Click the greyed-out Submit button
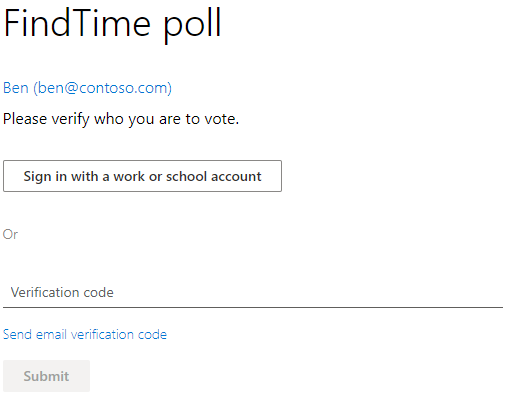The image size is (509, 397). pyautogui.click(x=46, y=376)
